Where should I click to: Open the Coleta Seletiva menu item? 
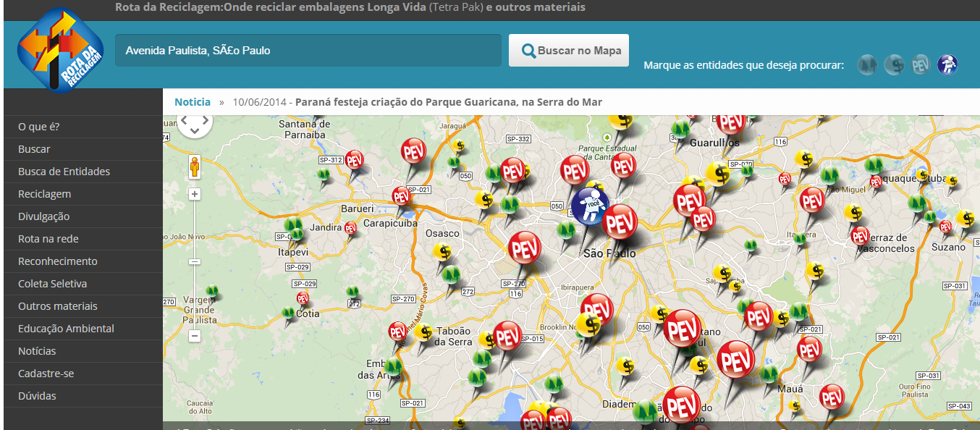53,283
